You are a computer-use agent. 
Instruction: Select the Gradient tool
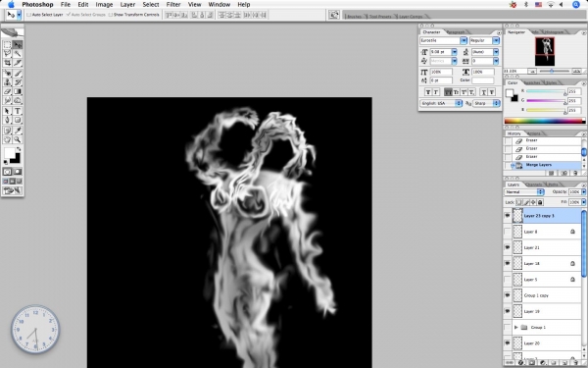[x=18, y=91]
